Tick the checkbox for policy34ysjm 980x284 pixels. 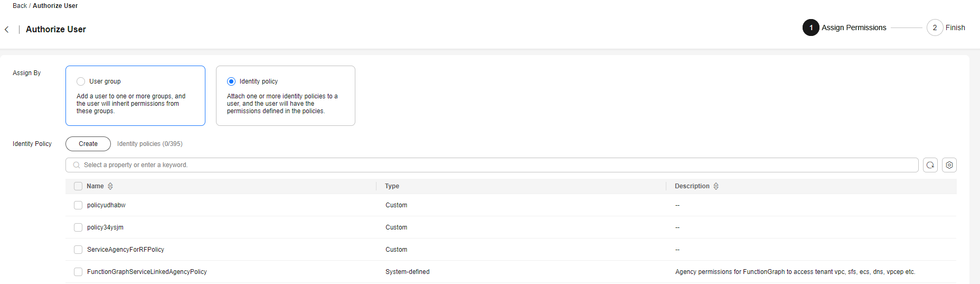point(78,227)
